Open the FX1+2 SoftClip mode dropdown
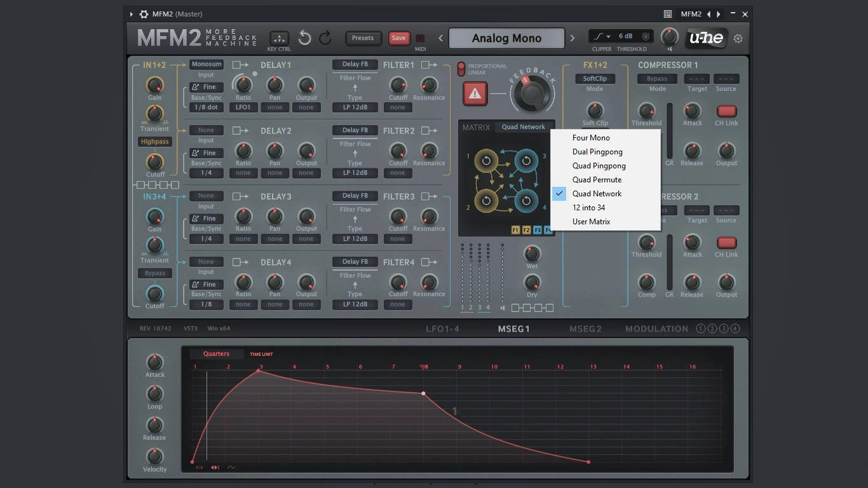This screenshot has height=488, width=868. pyautogui.click(x=595, y=79)
